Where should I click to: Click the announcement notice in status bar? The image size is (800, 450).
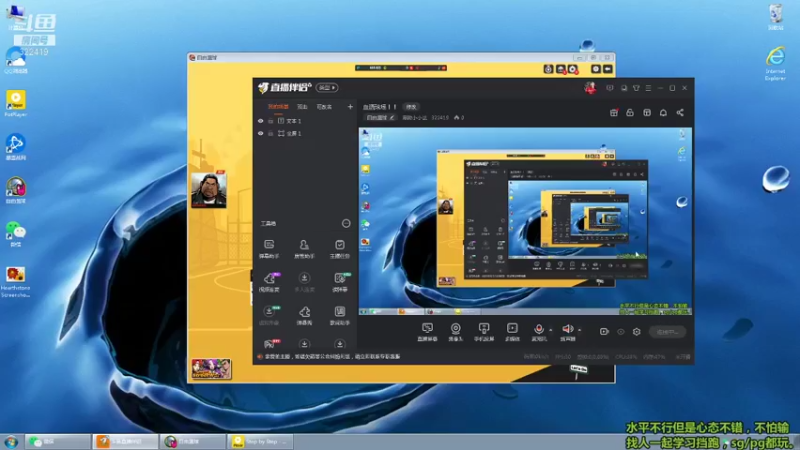pyautogui.click(x=330, y=357)
